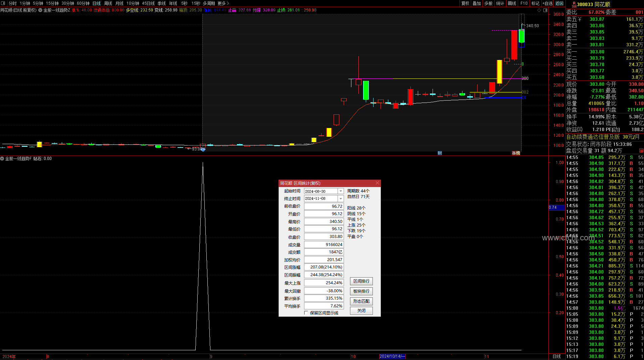Open the 金股一线趋势Z indicator settings arrow
644x360 pixels.
[x=40, y=10]
